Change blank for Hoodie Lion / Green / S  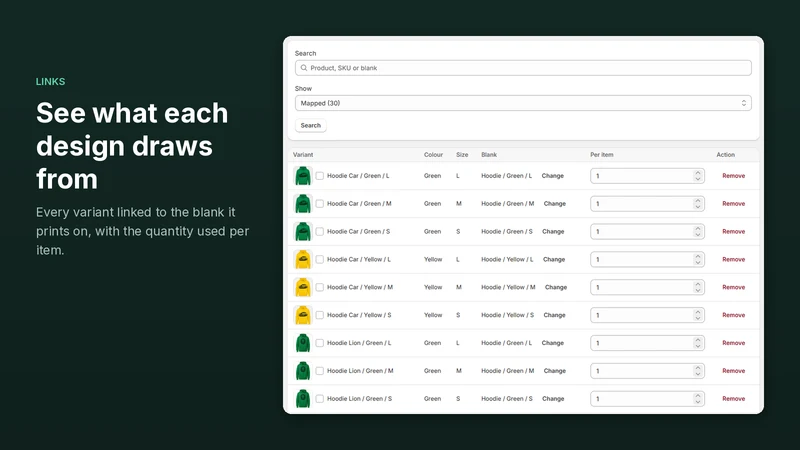553,398
